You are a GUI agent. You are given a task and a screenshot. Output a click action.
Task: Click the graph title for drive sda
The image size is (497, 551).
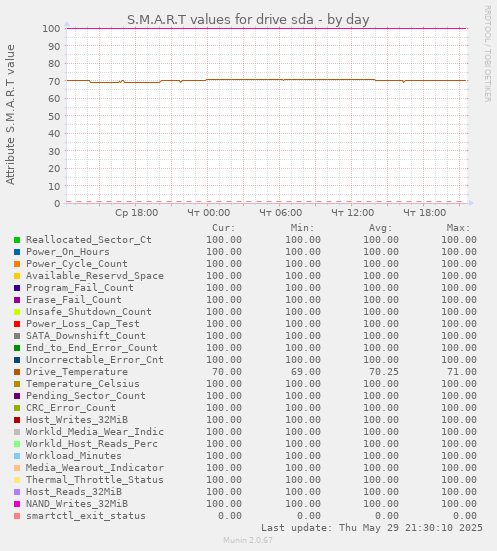248,19
